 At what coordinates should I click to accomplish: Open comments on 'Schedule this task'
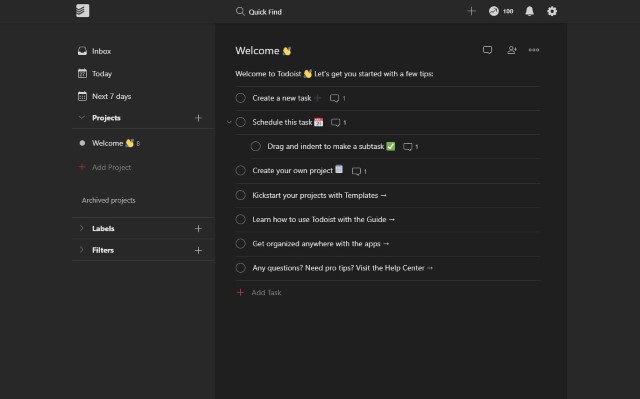click(x=338, y=122)
